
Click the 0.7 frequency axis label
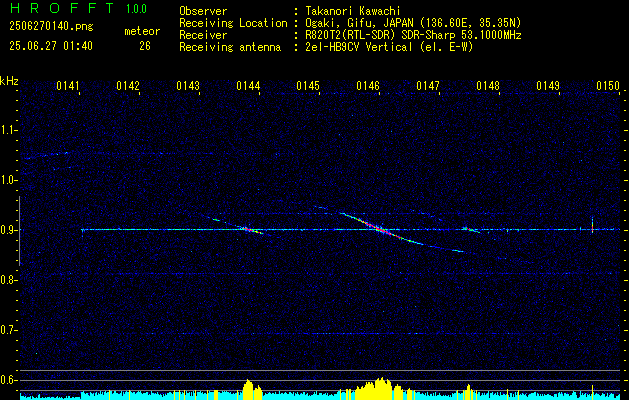pyautogui.click(x=8, y=330)
